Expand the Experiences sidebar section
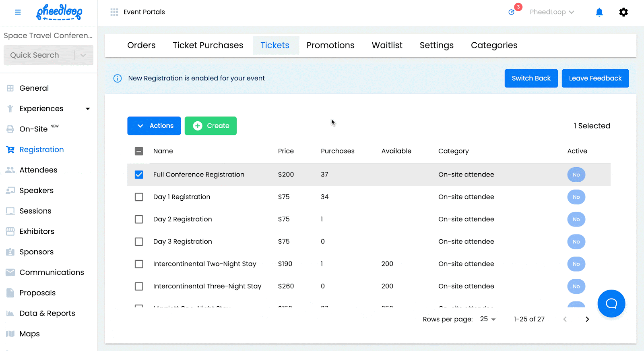The width and height of the screenshot is (644, 351). click(87, 109)
